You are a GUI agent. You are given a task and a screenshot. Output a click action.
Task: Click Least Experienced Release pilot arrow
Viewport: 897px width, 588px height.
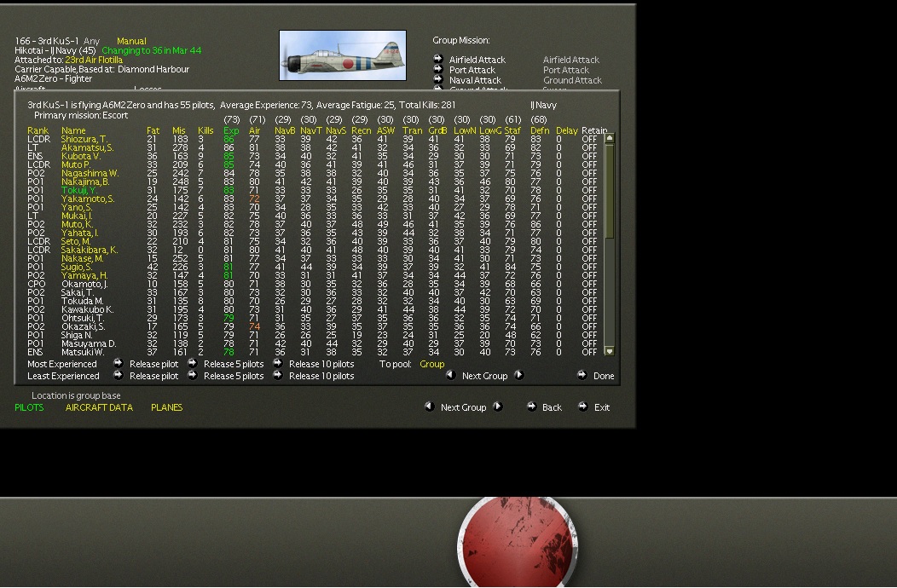pyautogui.click(x=118, y=375)
